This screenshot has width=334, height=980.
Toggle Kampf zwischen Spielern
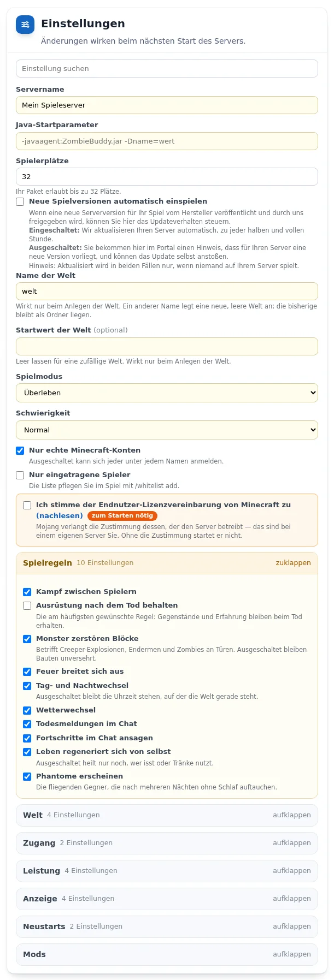pos(27,592)
